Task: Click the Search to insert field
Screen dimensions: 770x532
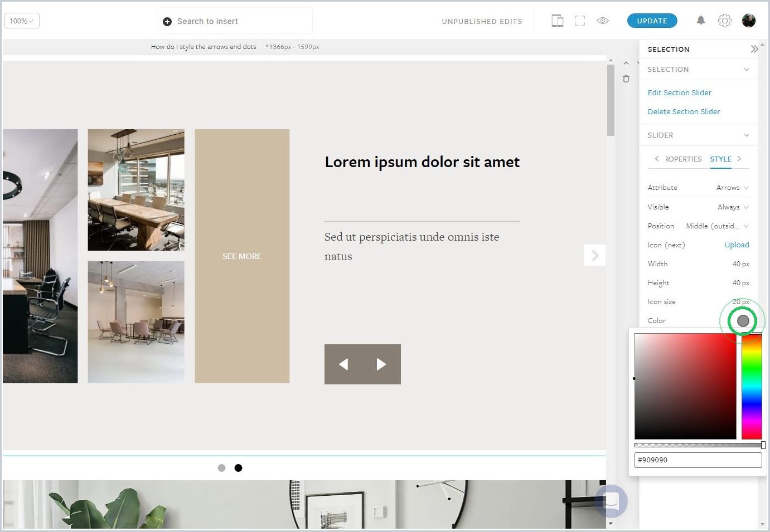Action: [x=235, y=21]
